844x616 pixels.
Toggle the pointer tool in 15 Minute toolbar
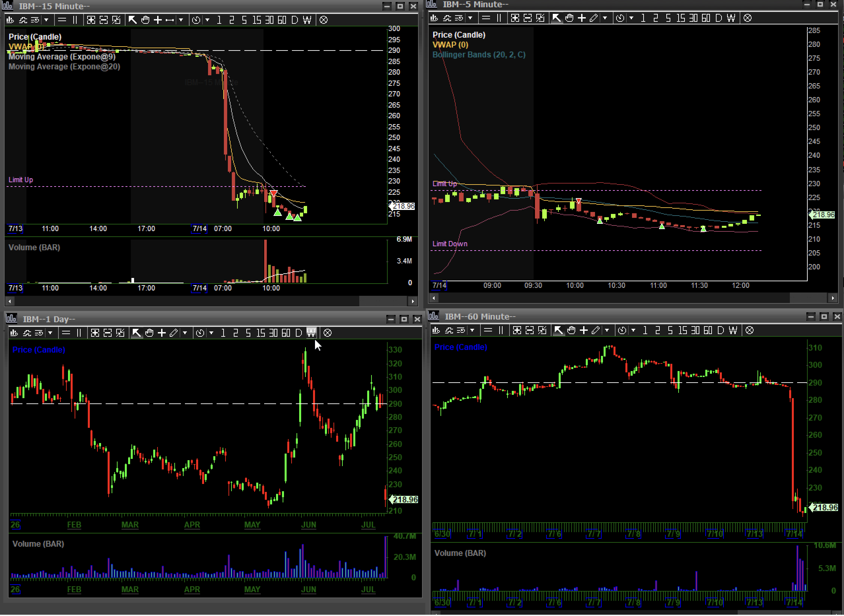132,20
